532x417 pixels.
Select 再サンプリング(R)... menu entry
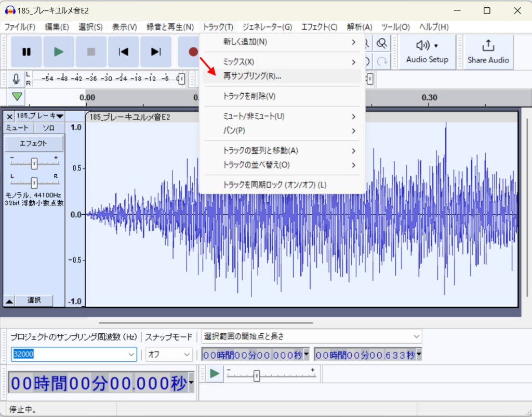tap(252, 76)
